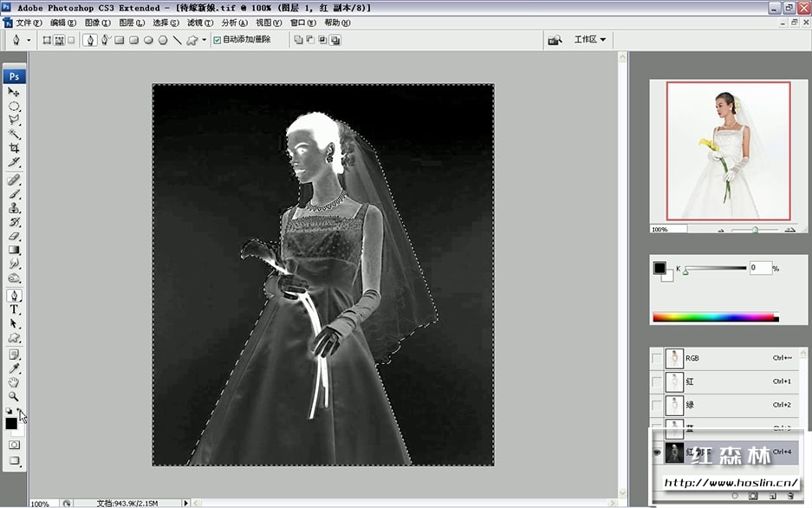Screen dimensions: 812x508
Task: Select the Healing Brush tool
Action: click(x=14, y=179)
